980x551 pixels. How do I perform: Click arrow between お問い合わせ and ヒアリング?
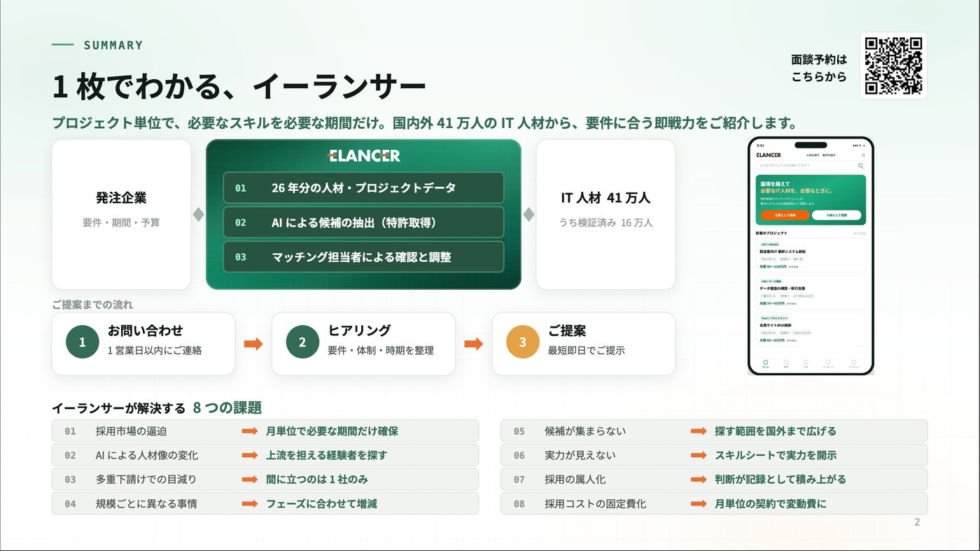click(253, 344)
